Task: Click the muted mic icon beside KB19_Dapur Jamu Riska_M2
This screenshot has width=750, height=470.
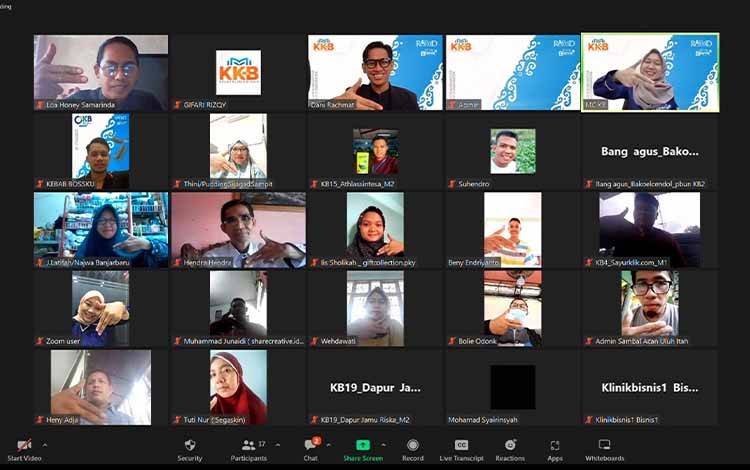Action: click(x=315, y=420)
